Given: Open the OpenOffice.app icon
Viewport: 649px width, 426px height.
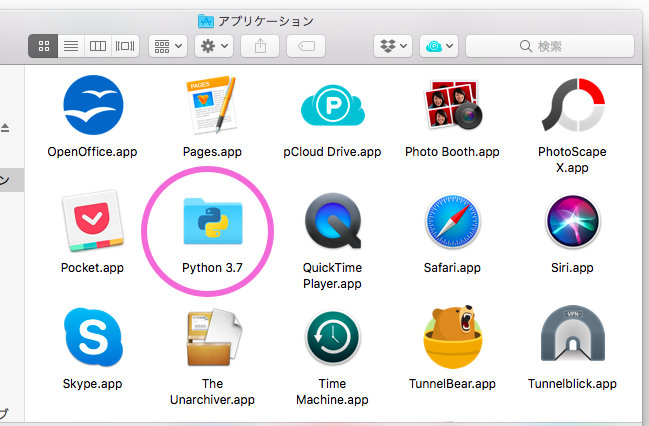Looking at the screenshot, I should tap(93, 105).
